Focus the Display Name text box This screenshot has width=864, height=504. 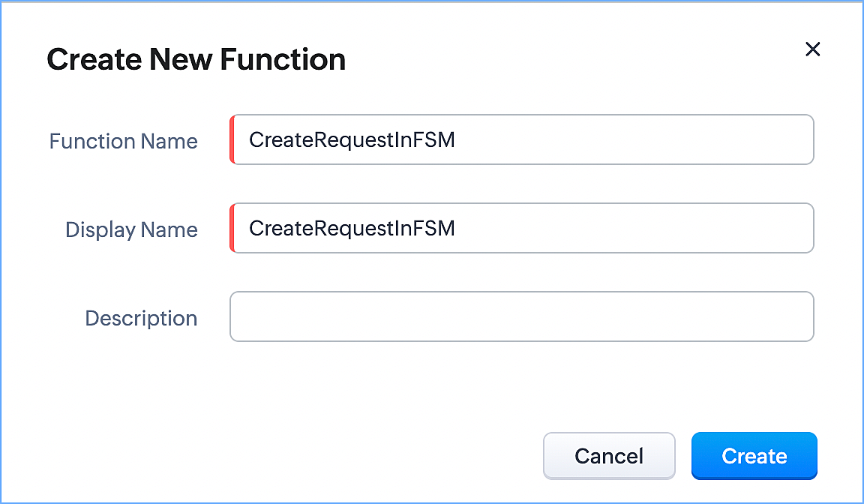(x=522, y=228)
